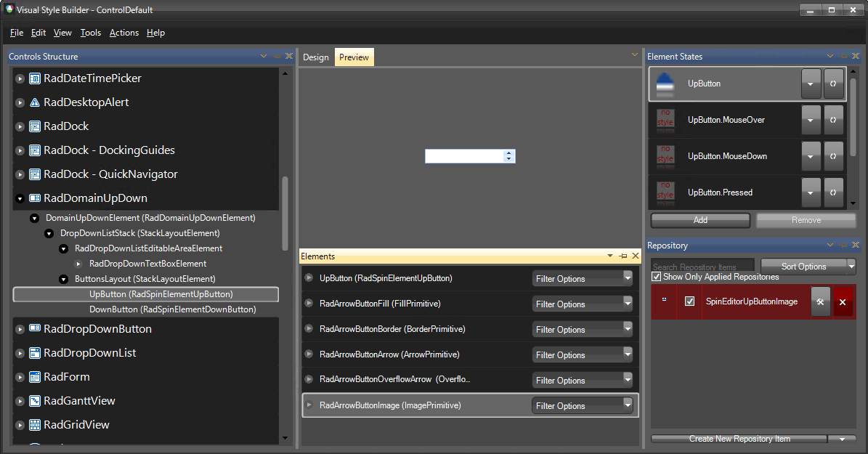868x454 pixels.
Task: Remove SpinEditorUpButtonImage with the red X
Action: pyautogui.click(x=843, y=301)
